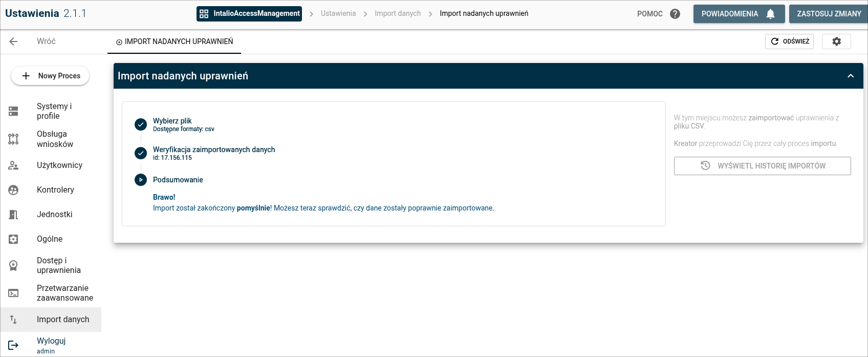Open settings gear icon in toolbar

[836, 41]
